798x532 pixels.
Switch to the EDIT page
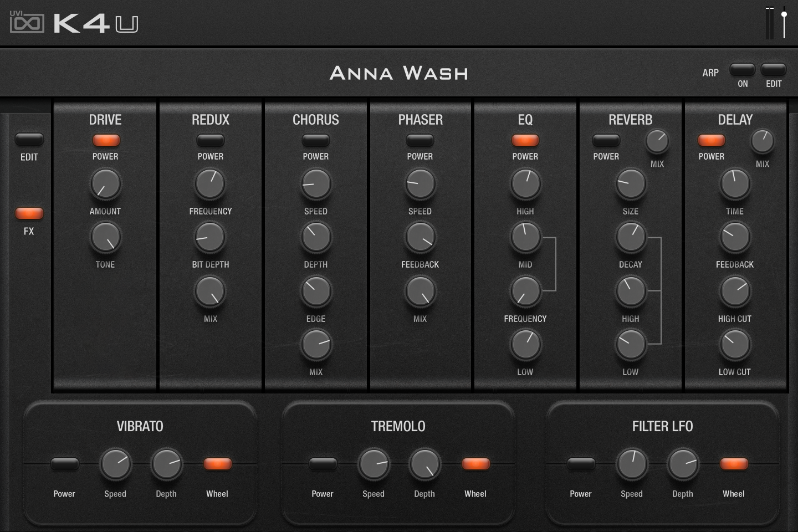(x=29, y=139)
